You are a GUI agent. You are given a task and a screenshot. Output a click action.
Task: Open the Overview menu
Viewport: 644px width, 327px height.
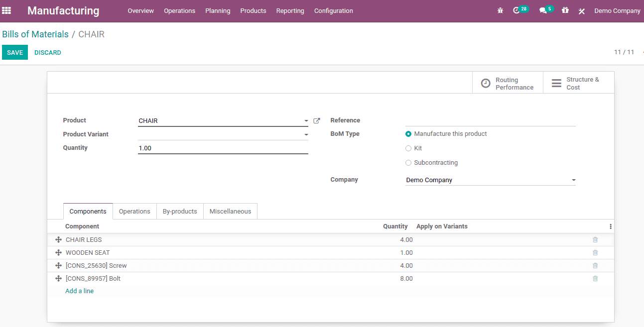pyautogui.click(x=140, y=11)
